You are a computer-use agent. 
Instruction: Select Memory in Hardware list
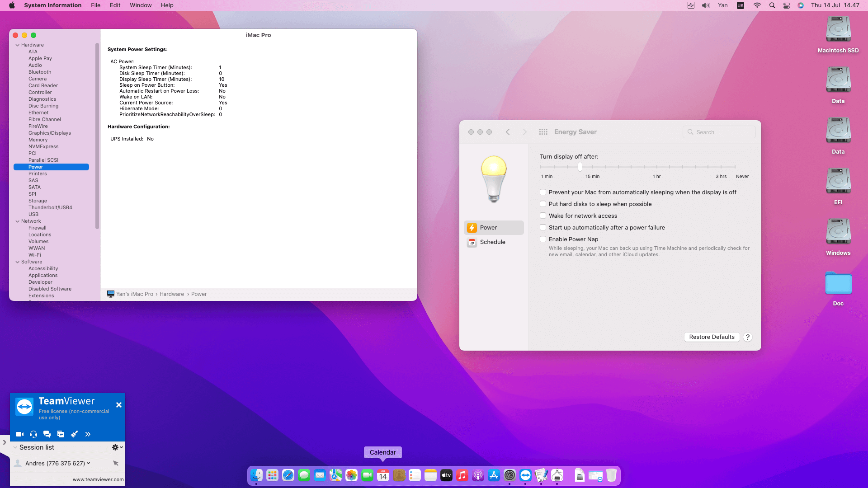38,140
